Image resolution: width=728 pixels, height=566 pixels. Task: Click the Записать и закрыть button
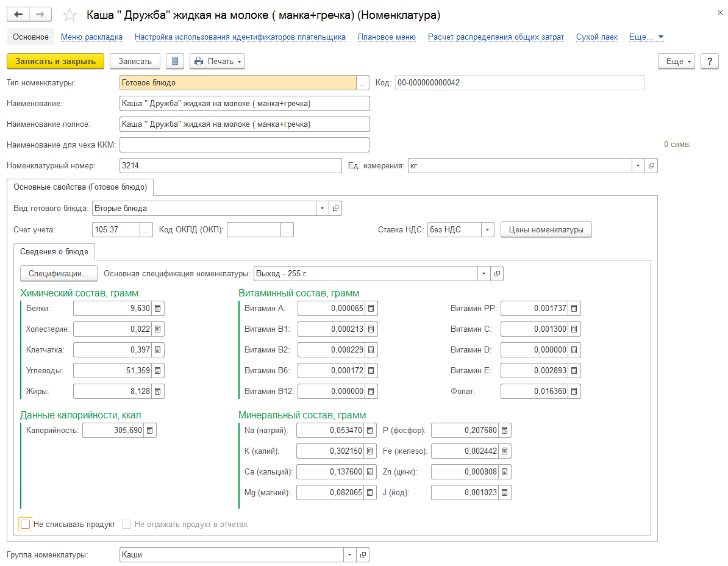tap(55, 61)
